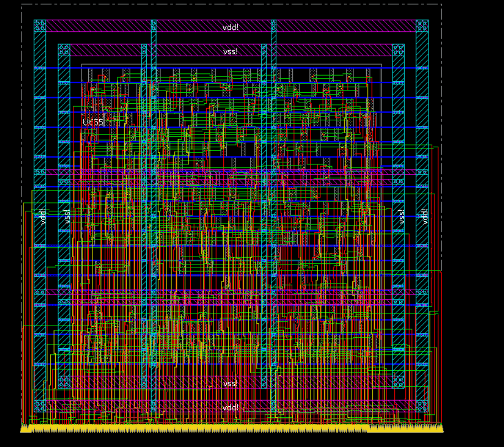Click the top vdd! power ring label
Screen dimensions: 504x447
click(230, 27)
